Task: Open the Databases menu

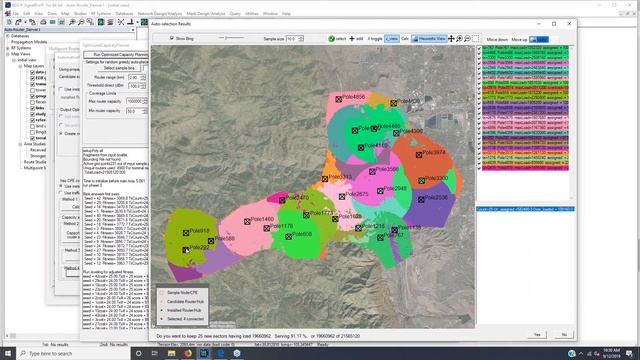Action: coord(124,14)
